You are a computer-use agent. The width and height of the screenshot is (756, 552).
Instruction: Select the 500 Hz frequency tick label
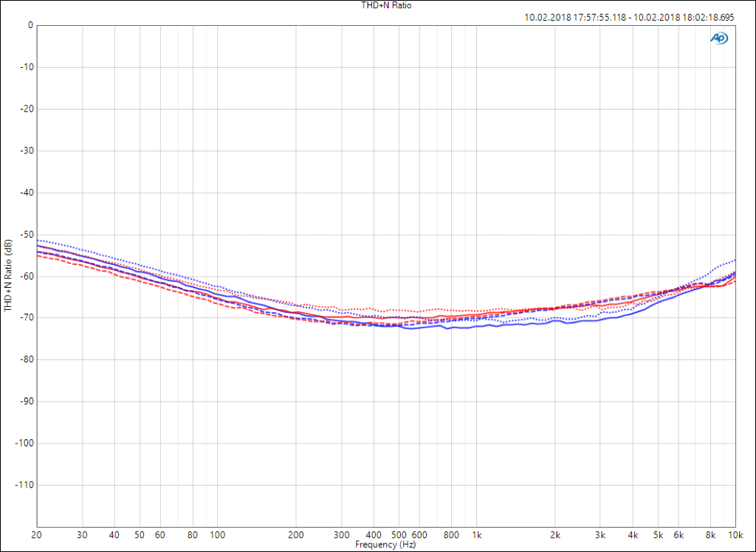[x=399, y=534]
